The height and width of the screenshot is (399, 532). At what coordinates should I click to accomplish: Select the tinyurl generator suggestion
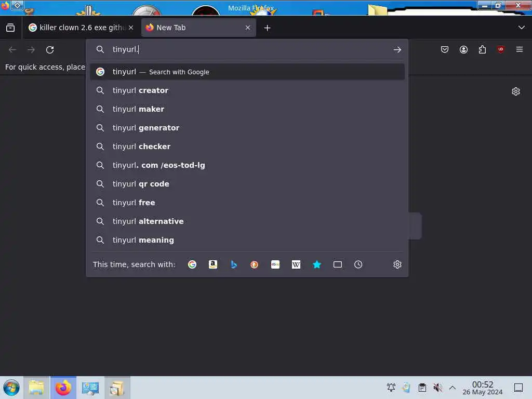tap(247, 128)
